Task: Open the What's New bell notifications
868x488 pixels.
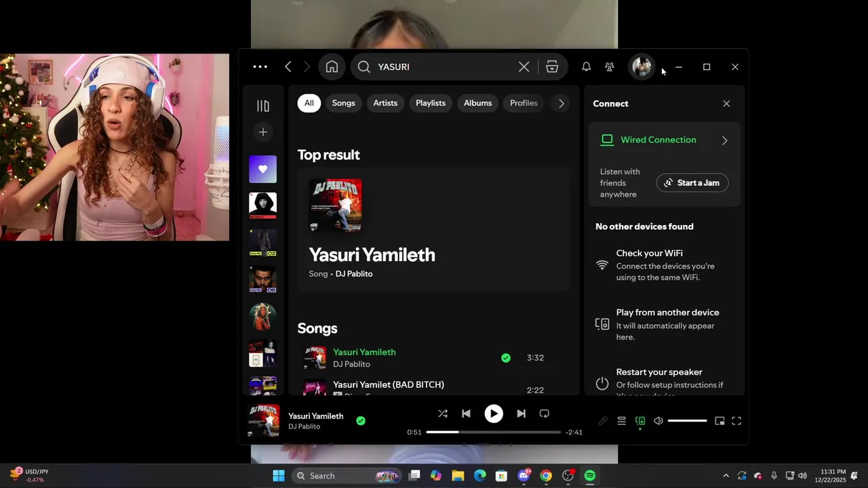Action: pos(586,66)
